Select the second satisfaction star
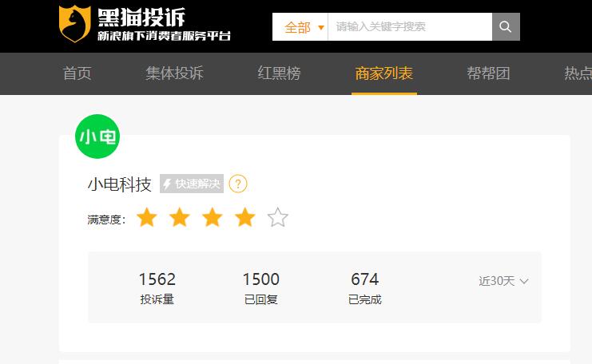The height and width of the screenshot is (364, 592). point(179,218)
